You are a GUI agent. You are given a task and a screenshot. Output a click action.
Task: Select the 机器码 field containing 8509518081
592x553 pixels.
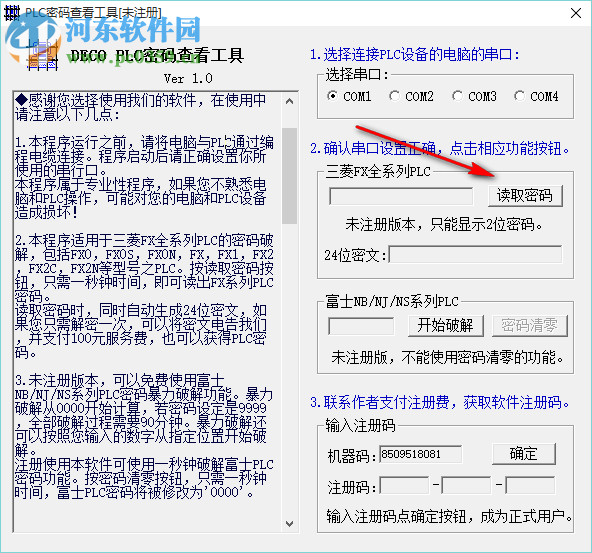pos(420,454)
